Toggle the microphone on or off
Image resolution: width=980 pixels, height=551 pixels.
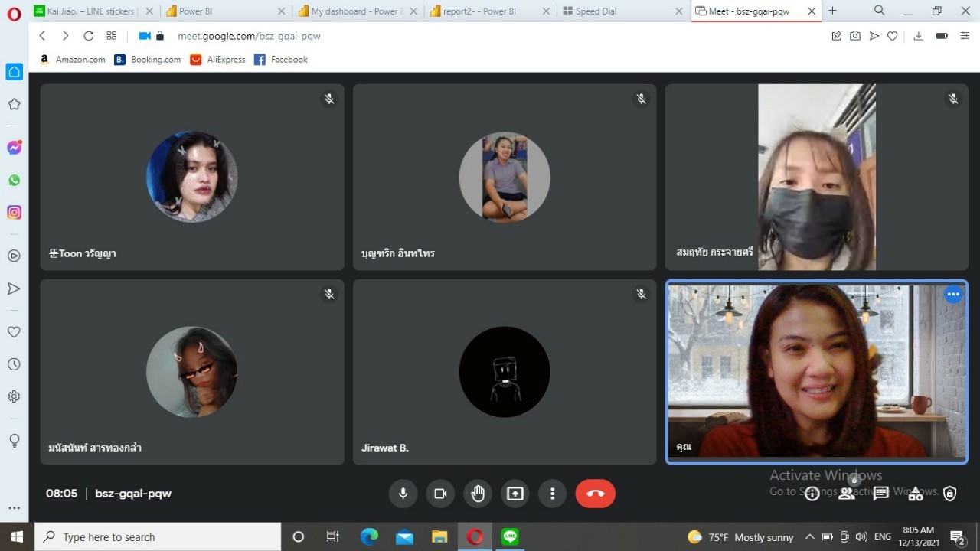coord(403,494)
